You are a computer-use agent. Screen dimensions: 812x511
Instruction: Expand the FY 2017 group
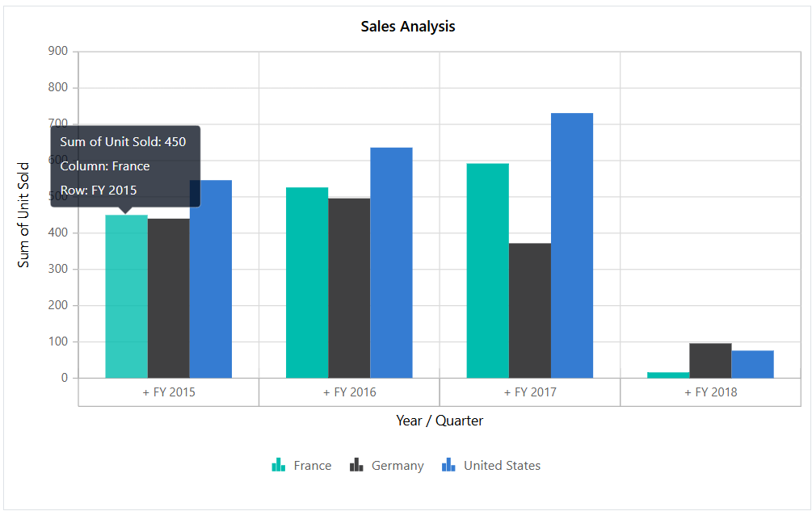529,392
